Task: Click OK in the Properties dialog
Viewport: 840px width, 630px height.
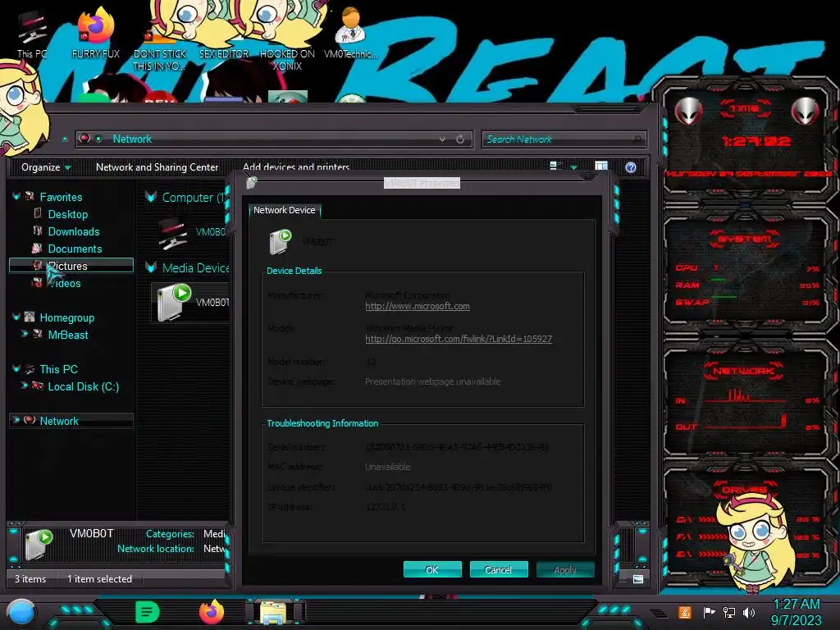Action: pos(432,569)
